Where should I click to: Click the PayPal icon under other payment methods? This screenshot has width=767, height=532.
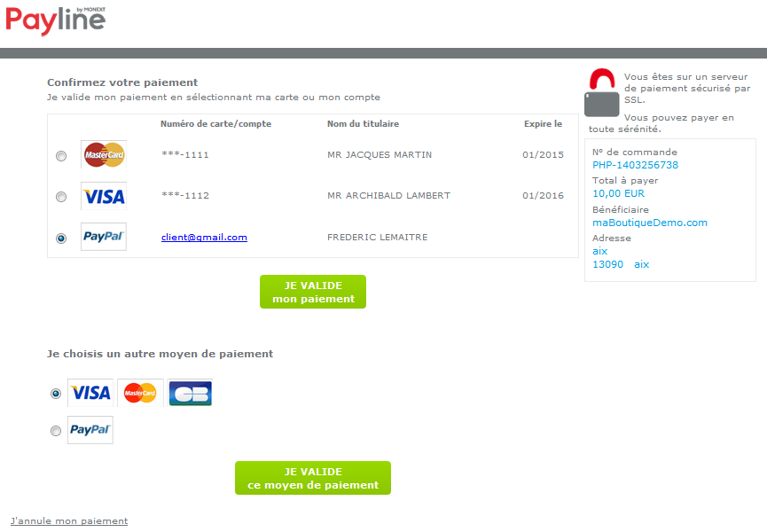point(90,430)
